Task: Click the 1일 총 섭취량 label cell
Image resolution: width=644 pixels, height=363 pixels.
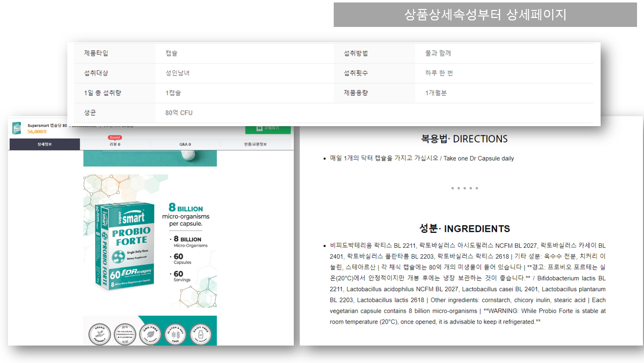Action: pyautogui.click(x=115, y=93)
